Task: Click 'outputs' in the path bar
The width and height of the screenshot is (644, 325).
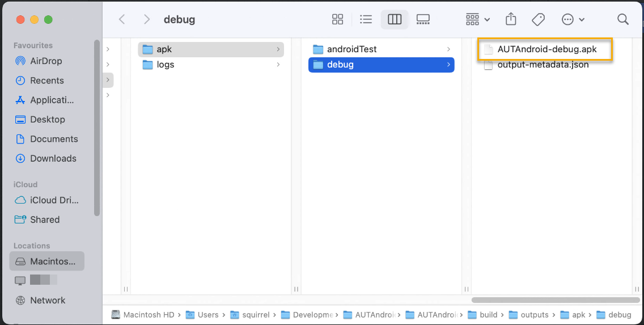Action: tap(534, 315)
